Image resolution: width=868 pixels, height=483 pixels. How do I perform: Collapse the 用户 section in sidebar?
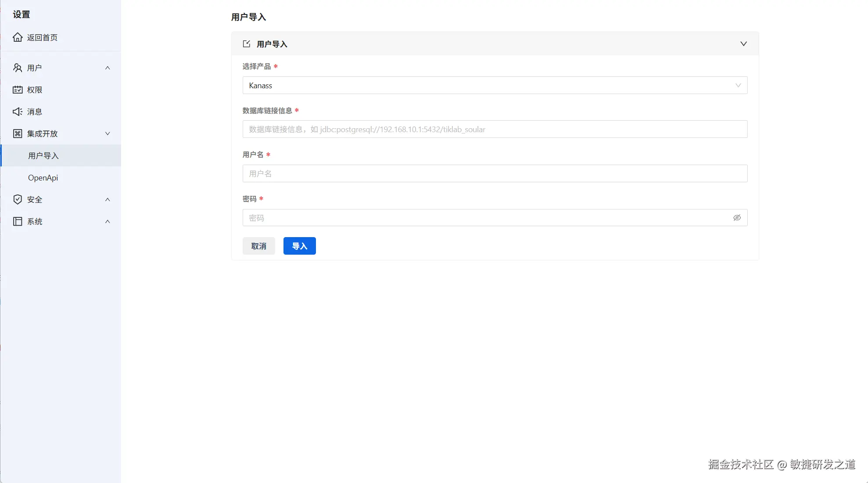(x=108, y=68)
